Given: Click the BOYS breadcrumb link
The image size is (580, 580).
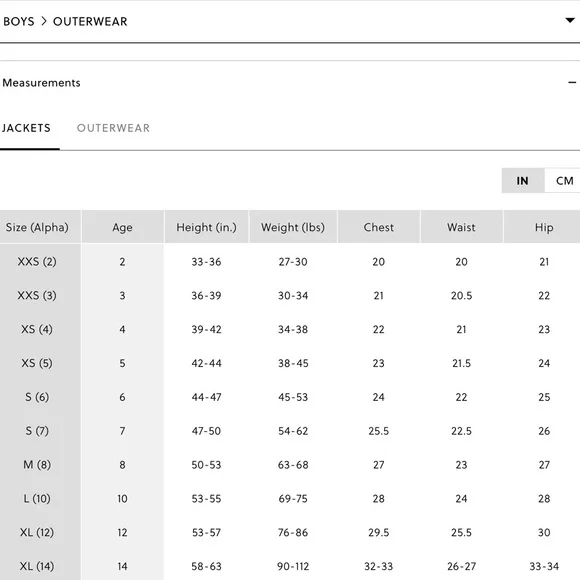Looking at the screenshot, I should tap(18, 21).
